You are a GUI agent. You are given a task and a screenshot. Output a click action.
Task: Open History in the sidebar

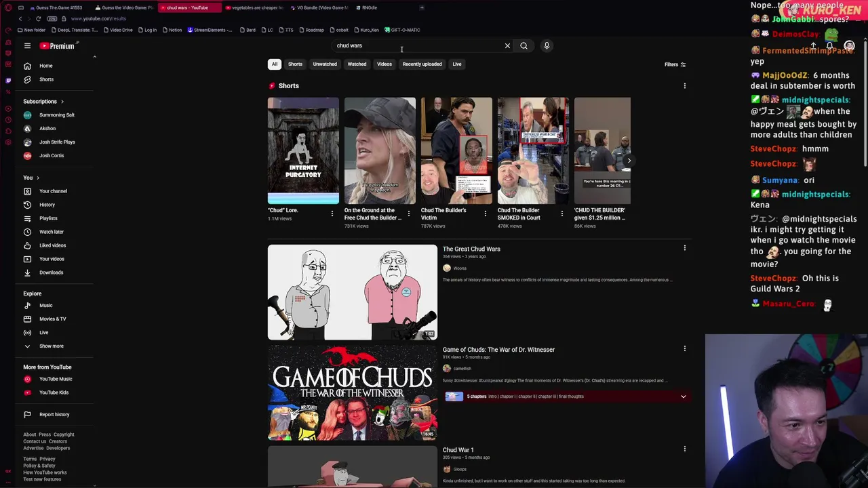(x=46, y=205)
